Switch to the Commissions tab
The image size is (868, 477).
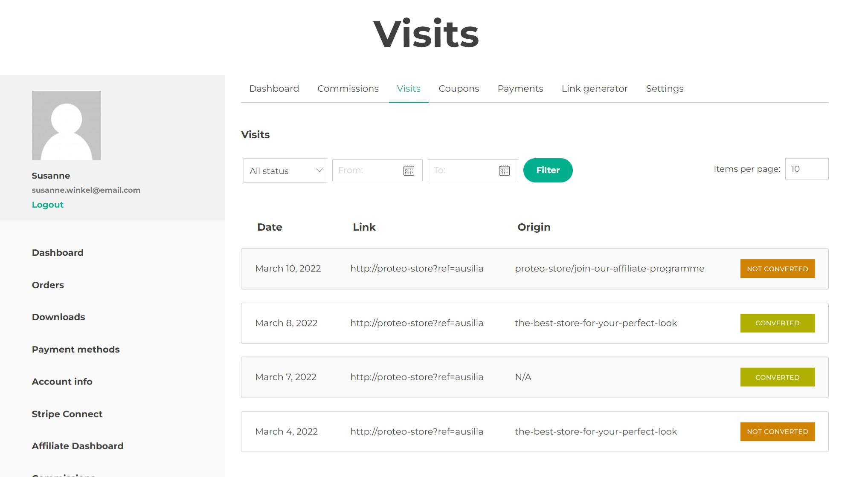click(x=348, y=89)
